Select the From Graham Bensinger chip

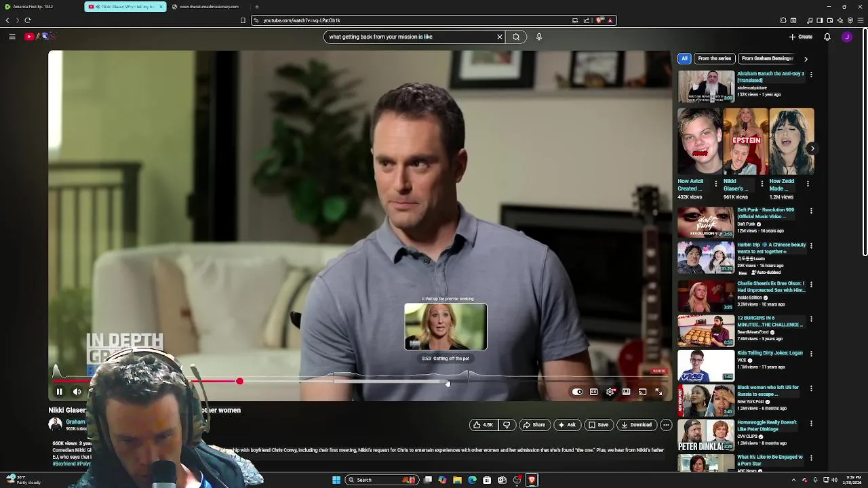[x=767, y=58]
